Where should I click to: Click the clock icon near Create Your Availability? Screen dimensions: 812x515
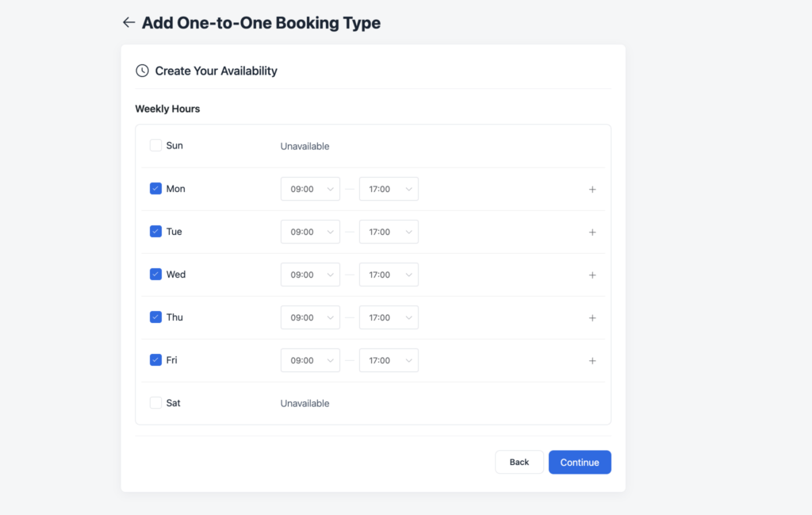click(x=142, y=70)
